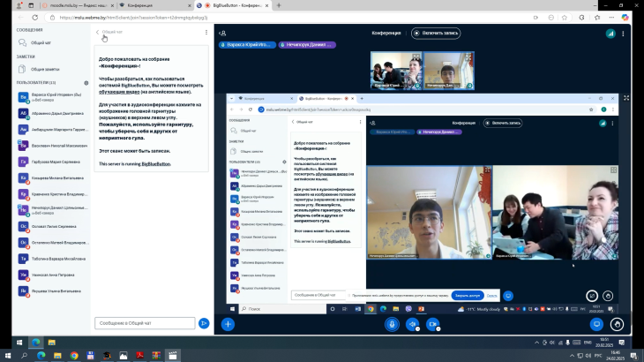Click Закрыть доступ in the shared screen
The width and height of the screenshot is (644, 362).
pos(468,296)
